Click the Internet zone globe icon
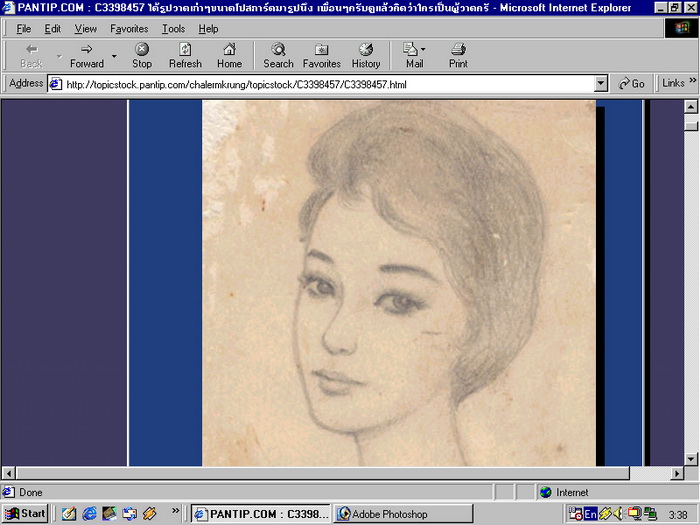This screenshot has height=525, width=700. click(x=545, y=492)
